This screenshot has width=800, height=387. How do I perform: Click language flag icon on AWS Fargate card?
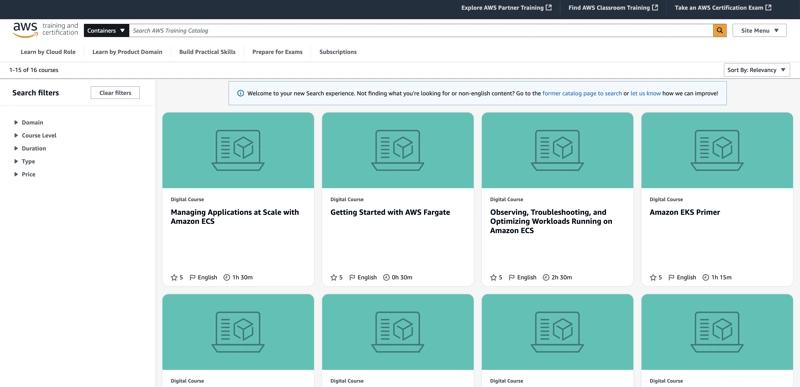[353, 277]
